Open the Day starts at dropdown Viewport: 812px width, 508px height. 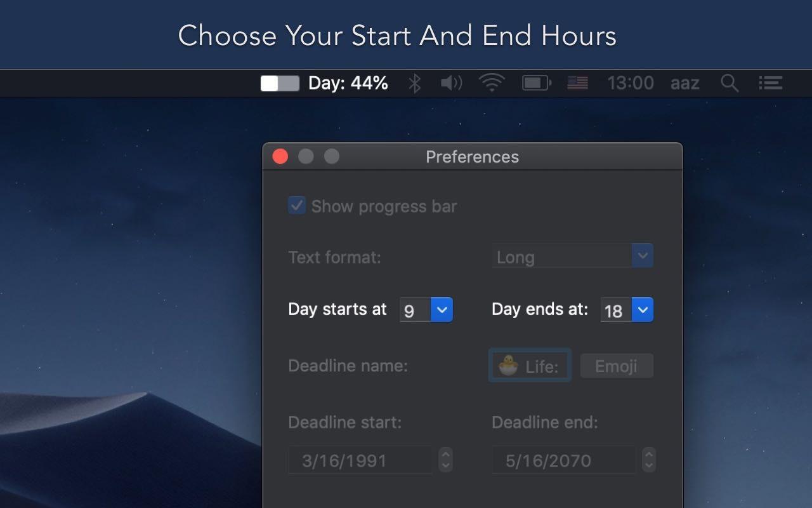pyautogui.click(x=426, y=310)
